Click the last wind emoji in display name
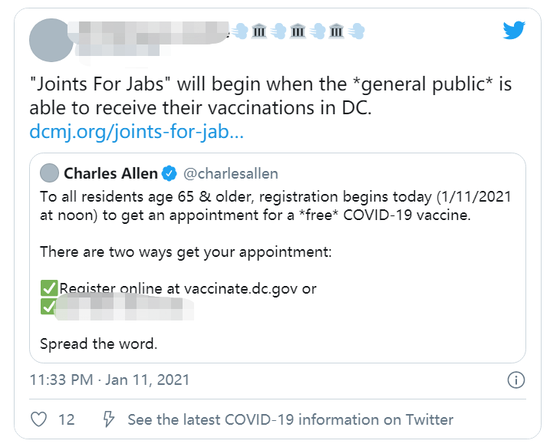 point(356,31)
